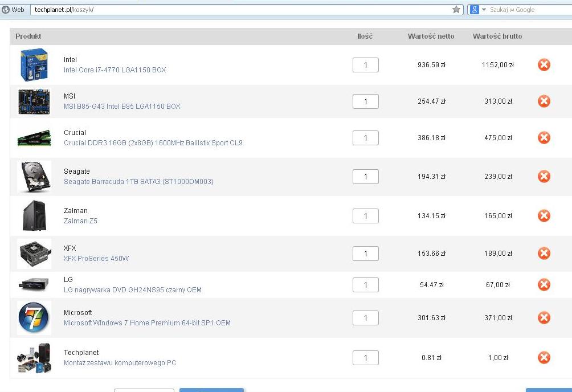The height and width of the screenshot is (392, 572).
Task: Click the quantity field for PC assembly
Action: point(366,358)
